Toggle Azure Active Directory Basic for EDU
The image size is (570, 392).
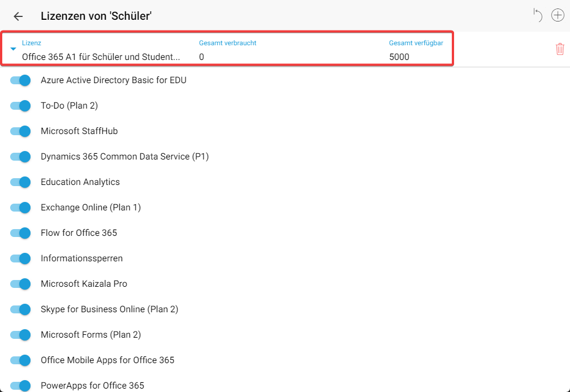point(20,80)
